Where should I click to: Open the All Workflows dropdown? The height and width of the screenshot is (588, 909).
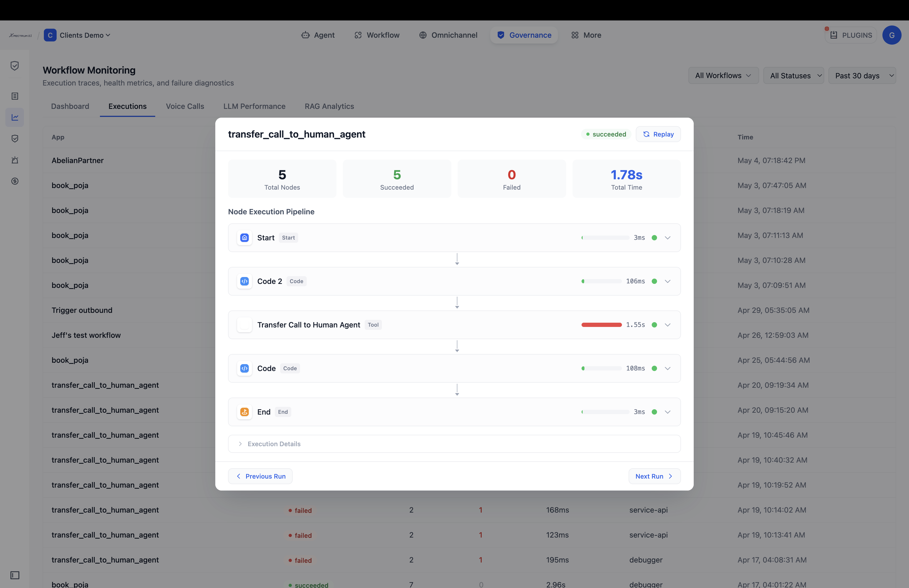pos(723,75)
